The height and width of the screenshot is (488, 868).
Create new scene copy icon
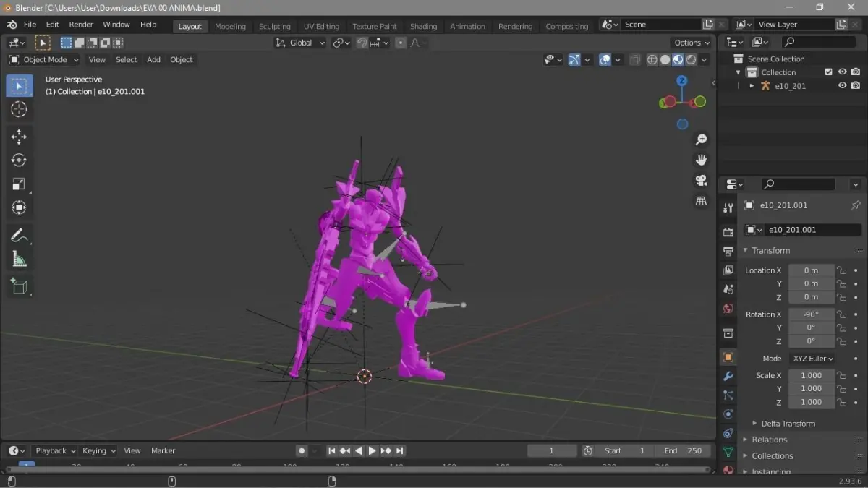pos(708,25)
